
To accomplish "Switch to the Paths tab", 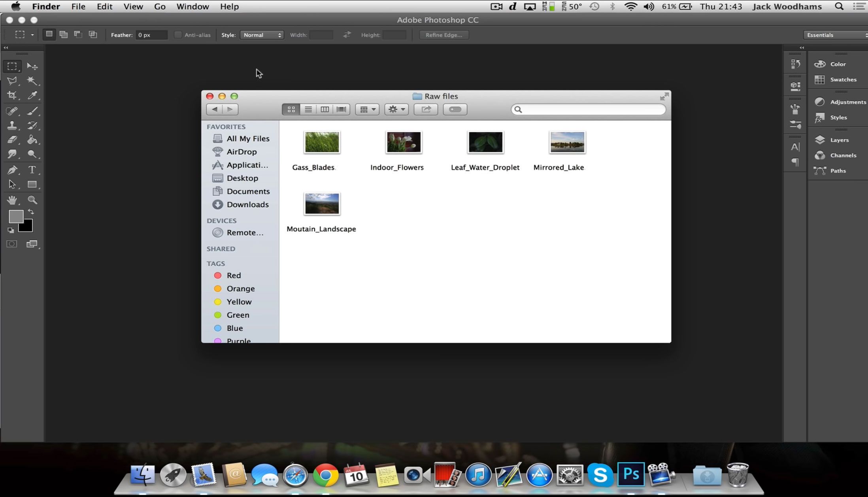I will tap(838, 170).
